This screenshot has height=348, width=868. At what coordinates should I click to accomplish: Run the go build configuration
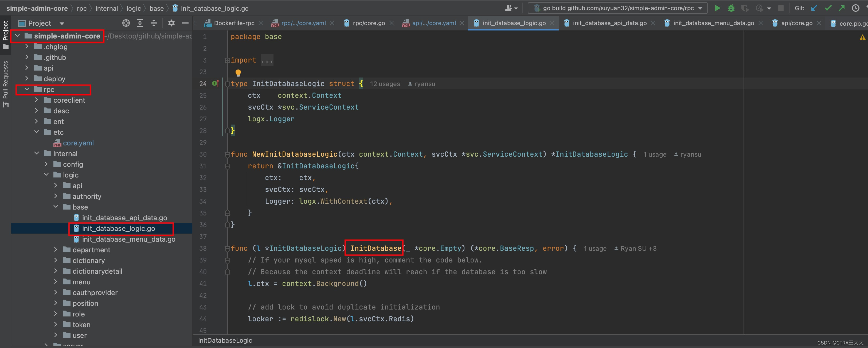(x=717, y=8)
